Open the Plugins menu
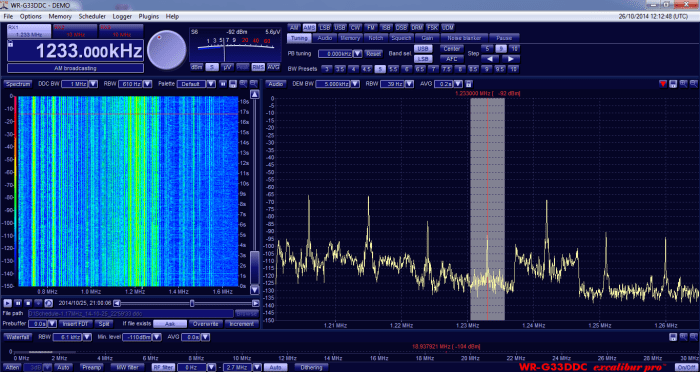 coord(149,17)
